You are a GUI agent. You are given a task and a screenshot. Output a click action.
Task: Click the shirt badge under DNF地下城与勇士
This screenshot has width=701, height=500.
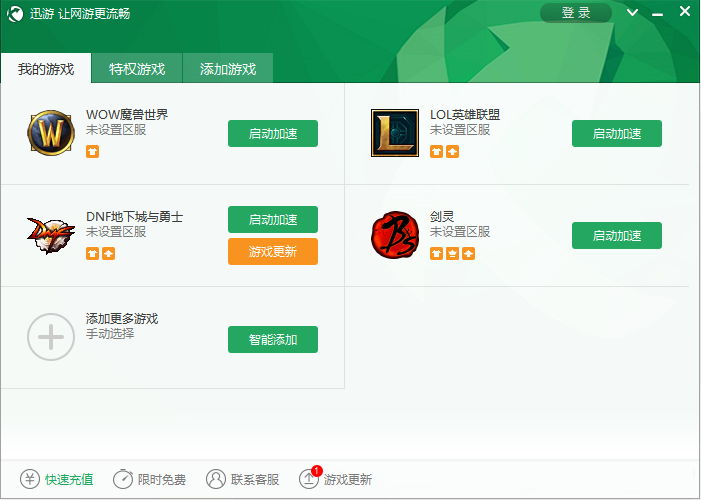point(93,254)
